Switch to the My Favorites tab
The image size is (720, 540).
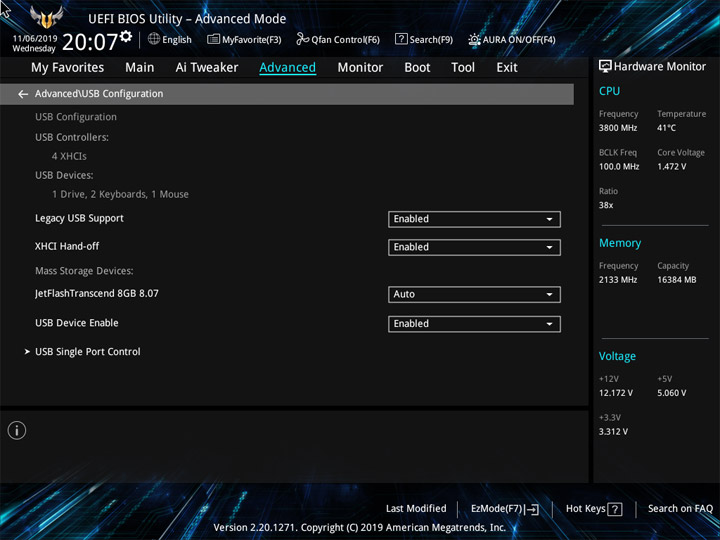tap(68, 68)
